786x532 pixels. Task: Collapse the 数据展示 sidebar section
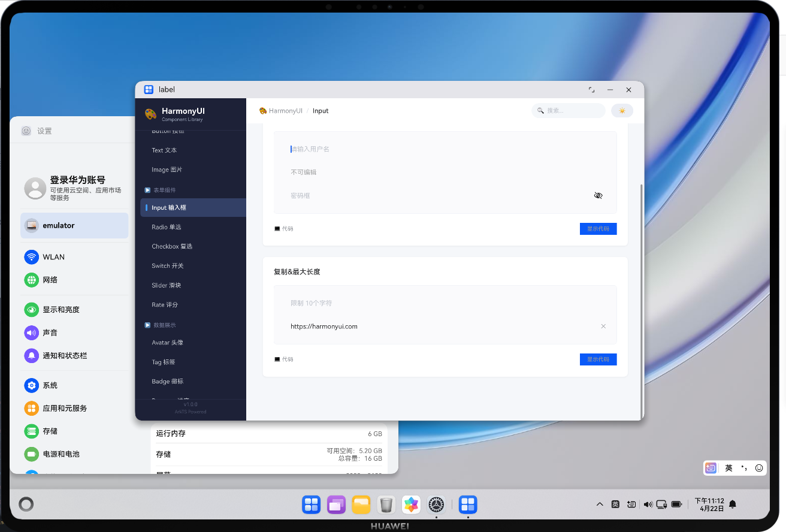coord(147,325)
